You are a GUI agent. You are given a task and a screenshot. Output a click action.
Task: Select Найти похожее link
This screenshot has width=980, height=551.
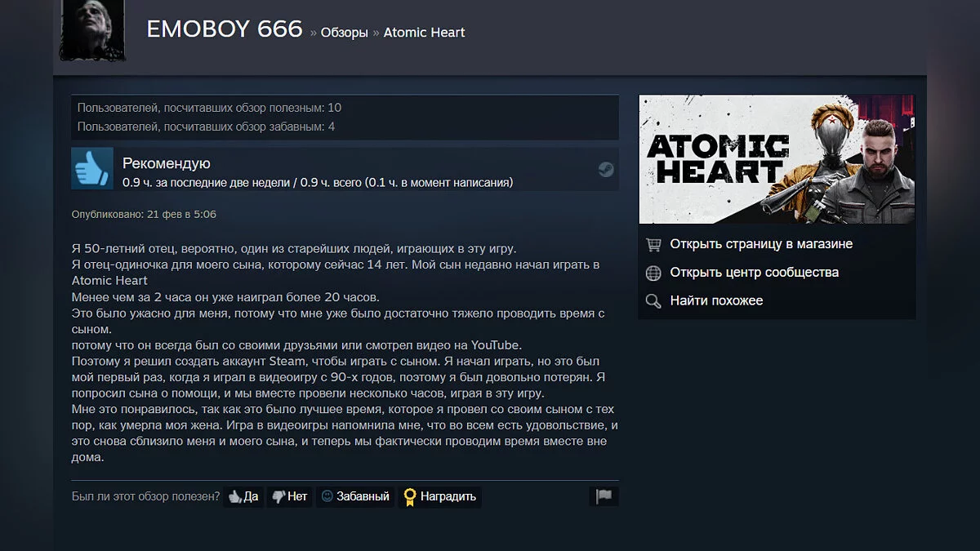click(716, 300)
